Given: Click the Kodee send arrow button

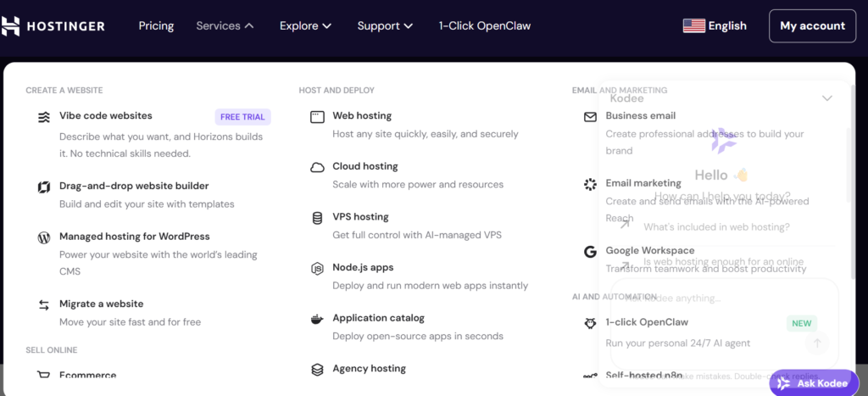Looking at the screenshot, I should [x=817, y=343].
